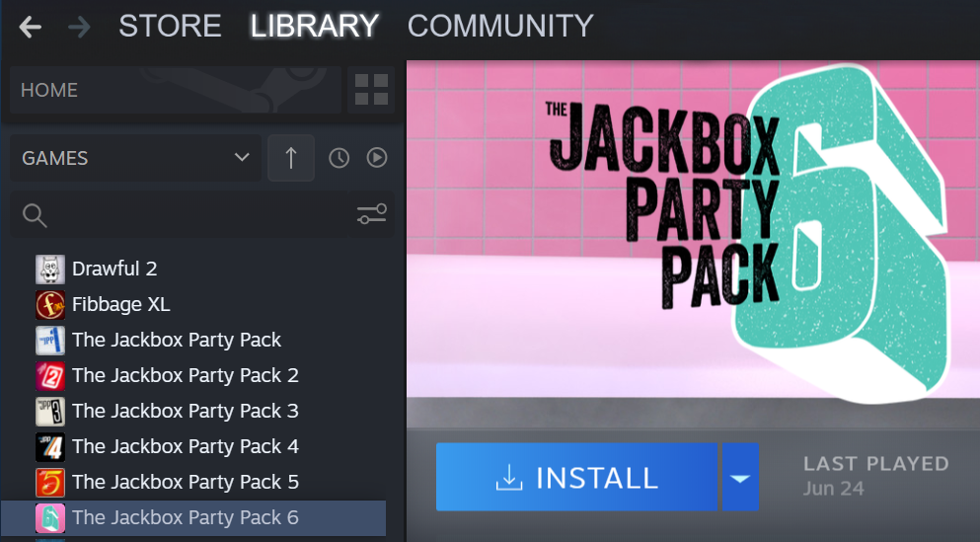The width and height of the screenshot is (980, 542).
Task: Open the install options dropdown arrow
Action: click(x=740, y=477)
